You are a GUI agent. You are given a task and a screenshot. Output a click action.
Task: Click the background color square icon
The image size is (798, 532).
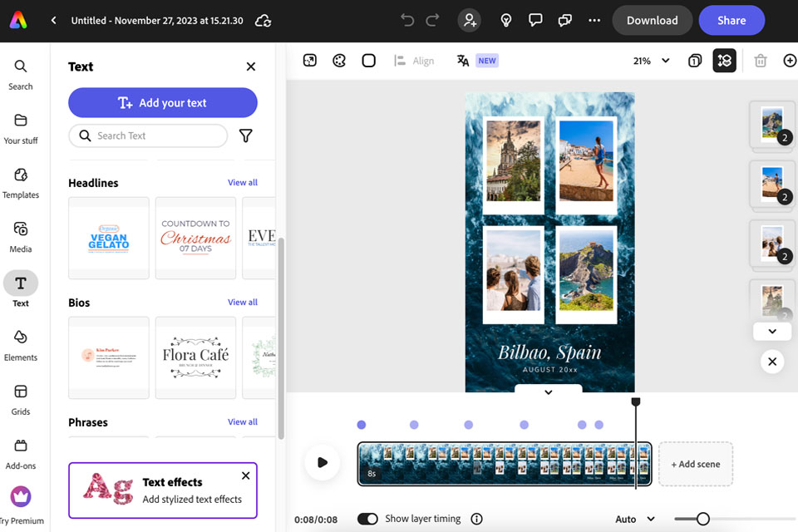(368, 61)
